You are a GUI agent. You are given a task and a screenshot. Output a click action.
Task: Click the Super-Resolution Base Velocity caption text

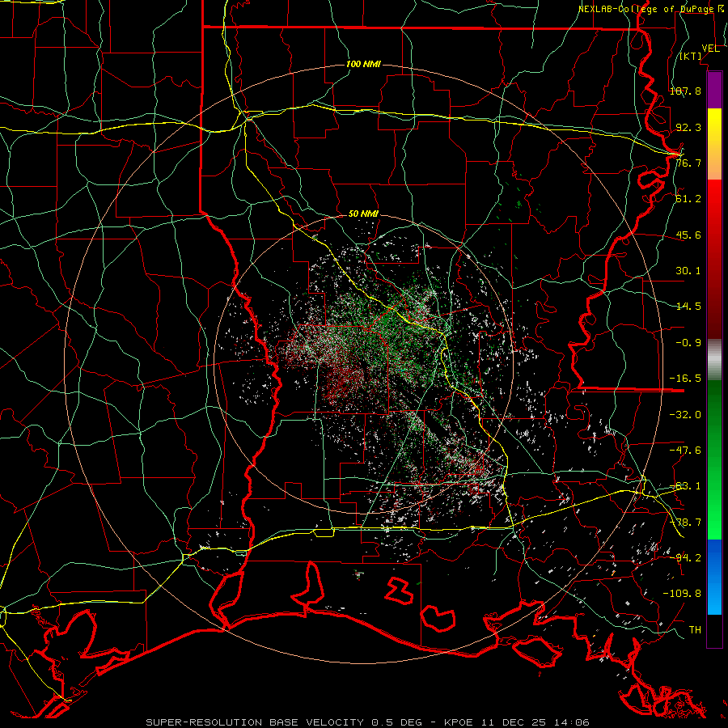(368, 722)
